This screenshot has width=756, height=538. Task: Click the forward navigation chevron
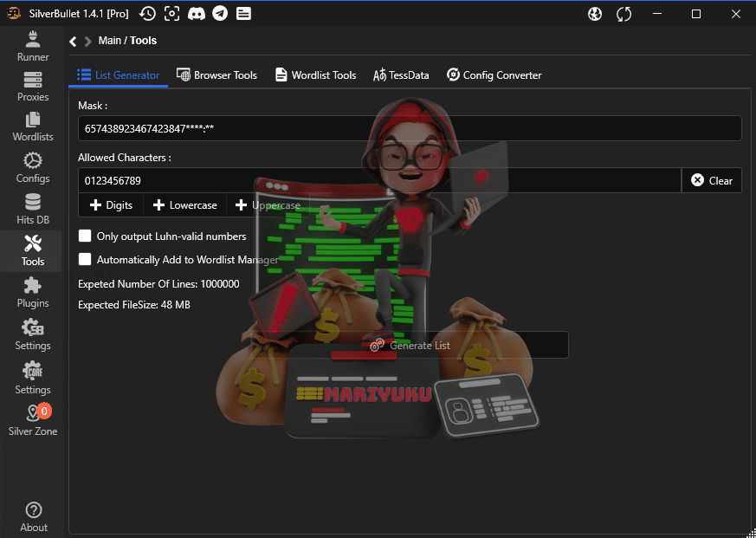88,41
